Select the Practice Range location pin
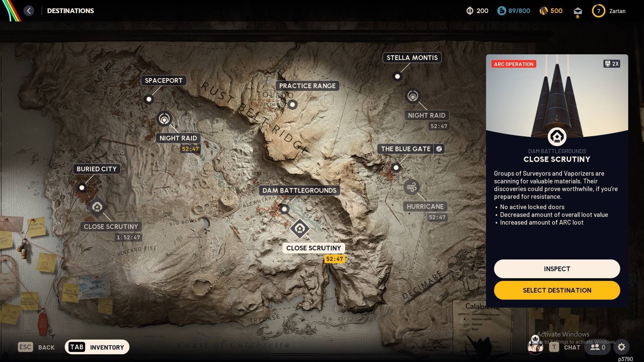Image resolution: width=644 pixels, height=362 pixels. (x=292, y=105)
